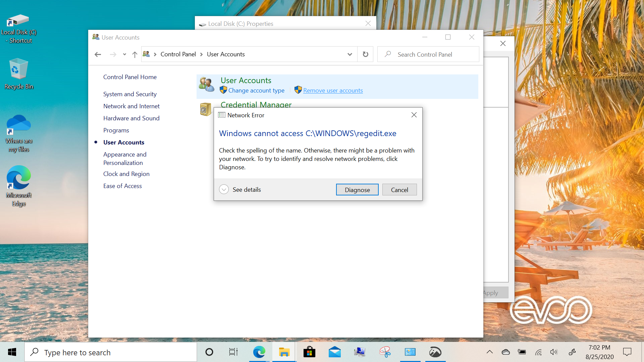Open the Change account type link
The height and width of the screenshot is (362, 644).
(x=256, y=90)
